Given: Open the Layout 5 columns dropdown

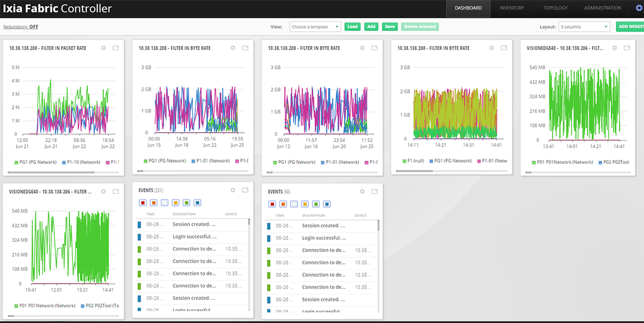Looking at the screenshot, I should pyautogui.click(x=584, y=27).
